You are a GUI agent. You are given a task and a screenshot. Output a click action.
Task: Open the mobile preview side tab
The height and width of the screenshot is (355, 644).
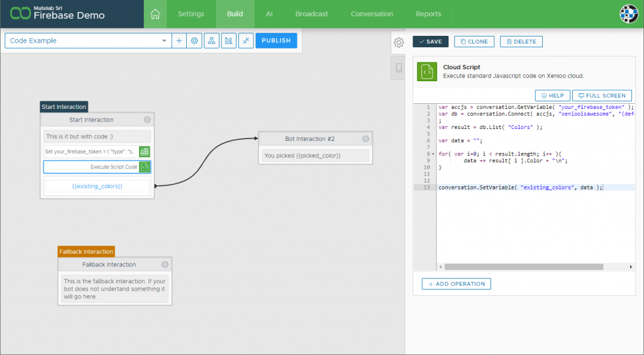click(x=398, y=68)
